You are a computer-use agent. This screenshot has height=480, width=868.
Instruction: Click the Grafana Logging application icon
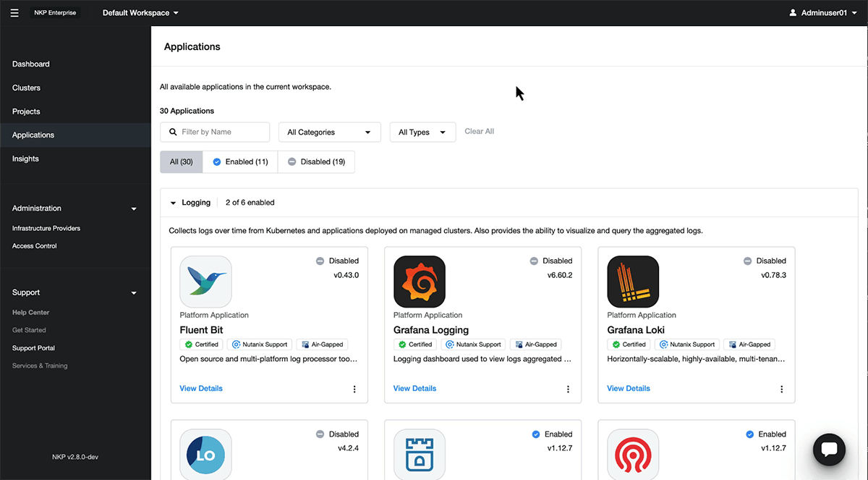point(420,282)
